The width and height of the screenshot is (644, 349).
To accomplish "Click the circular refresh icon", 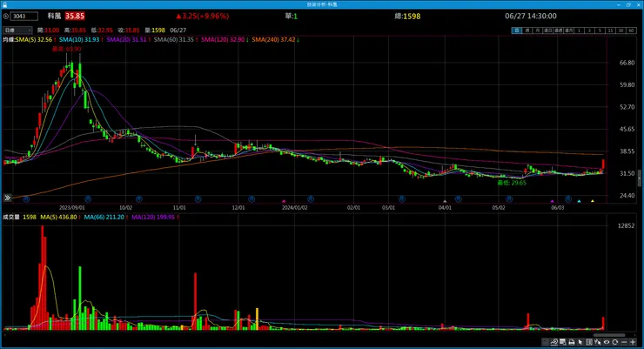I will point(615,342).
